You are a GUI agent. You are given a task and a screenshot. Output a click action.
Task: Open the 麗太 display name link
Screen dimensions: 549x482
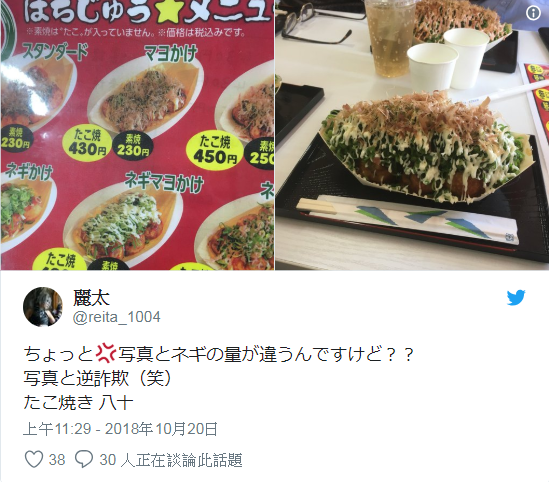[91, 298]
